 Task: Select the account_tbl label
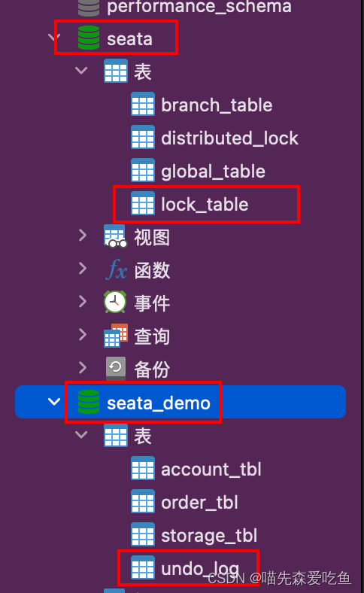pyautogui.click(x=211, y=470)
